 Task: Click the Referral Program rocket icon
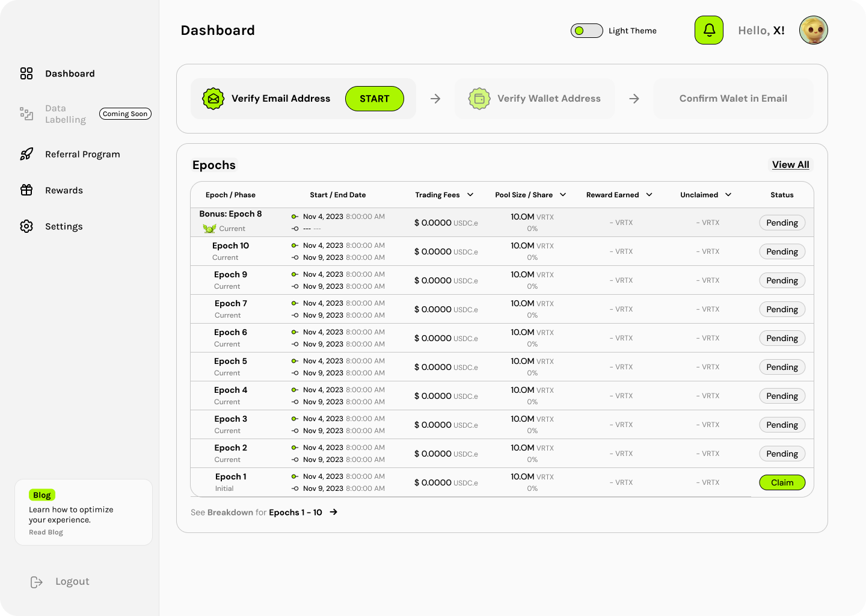26,154
